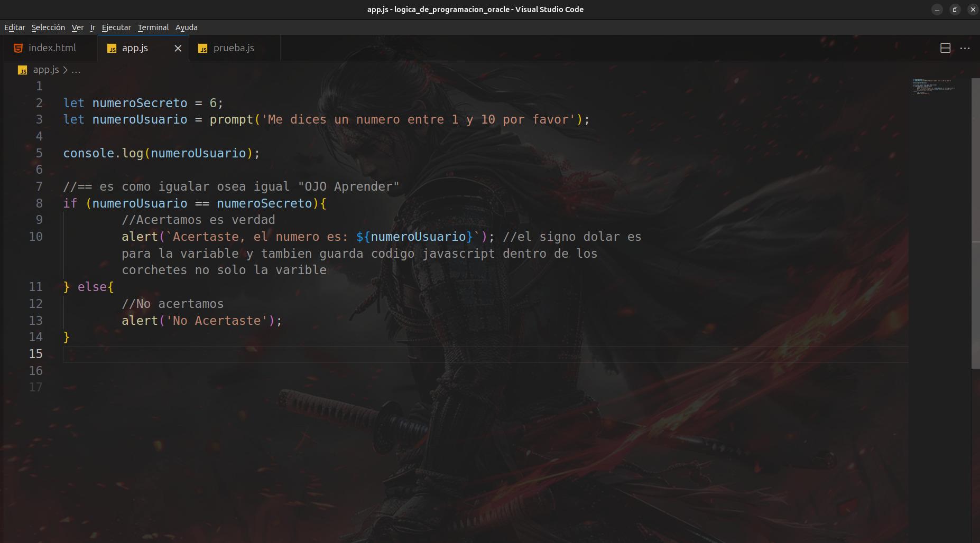Click the numeroSecreto variable on line 2

(x=140, y=103)
